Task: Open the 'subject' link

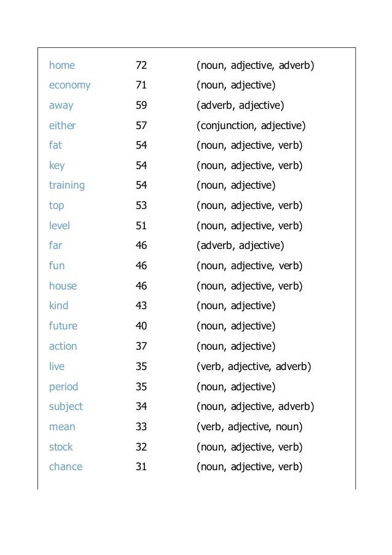Action: point(66,407)
